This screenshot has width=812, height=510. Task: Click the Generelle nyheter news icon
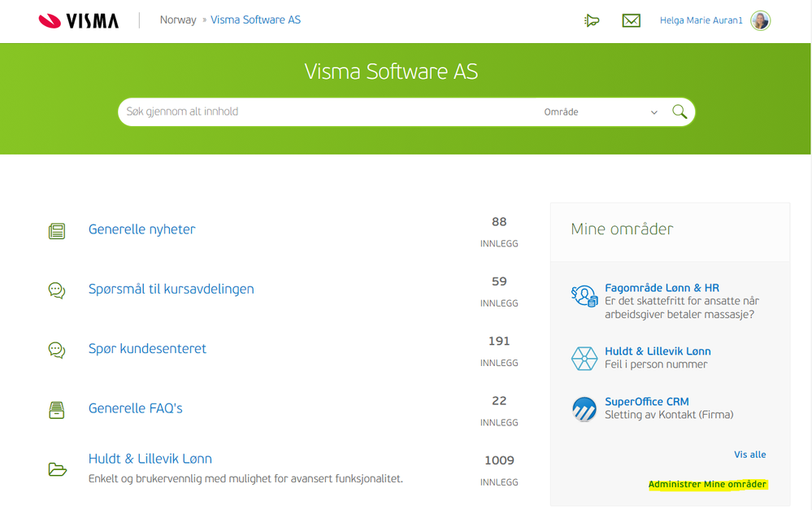[x=57, y=231]
